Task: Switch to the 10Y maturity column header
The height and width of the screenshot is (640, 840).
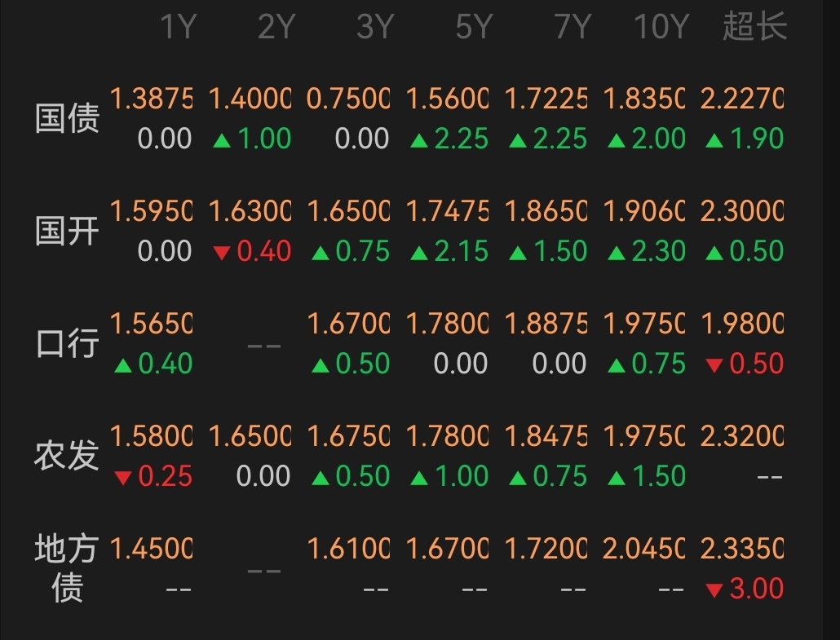Action: (x=661, y=28)
